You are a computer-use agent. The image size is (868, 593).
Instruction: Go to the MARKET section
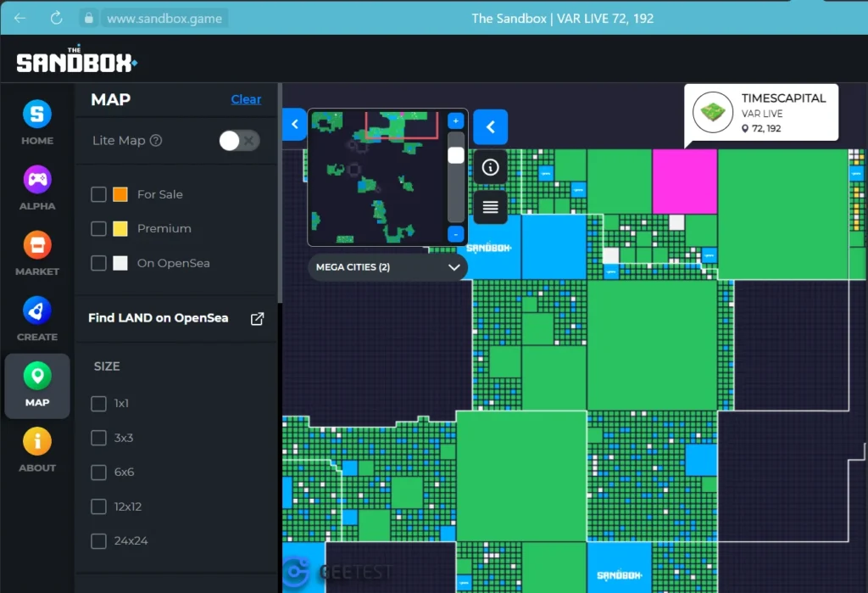[37, 254]
